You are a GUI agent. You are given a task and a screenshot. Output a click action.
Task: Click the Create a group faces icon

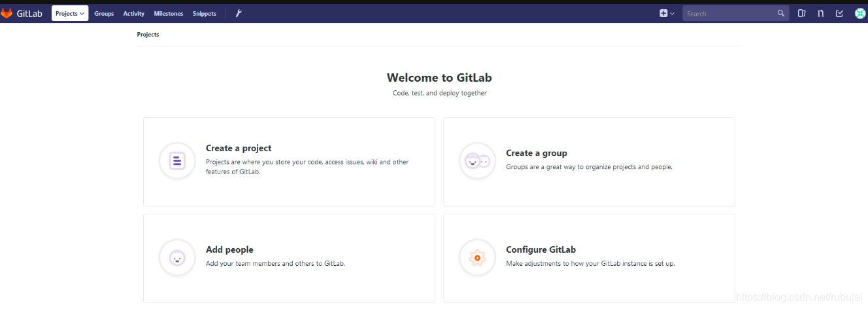(477, 160)
